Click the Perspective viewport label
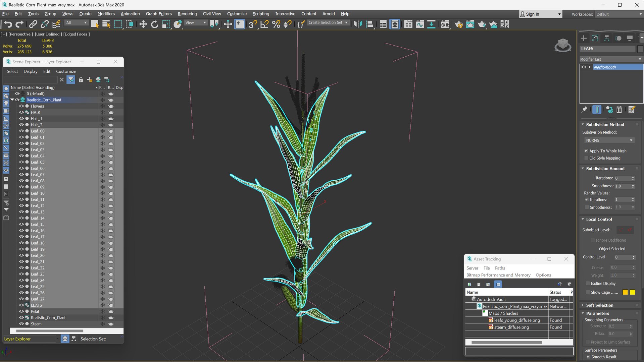Image resolution: width=644 pixels, height=362 pixels. 20,34
